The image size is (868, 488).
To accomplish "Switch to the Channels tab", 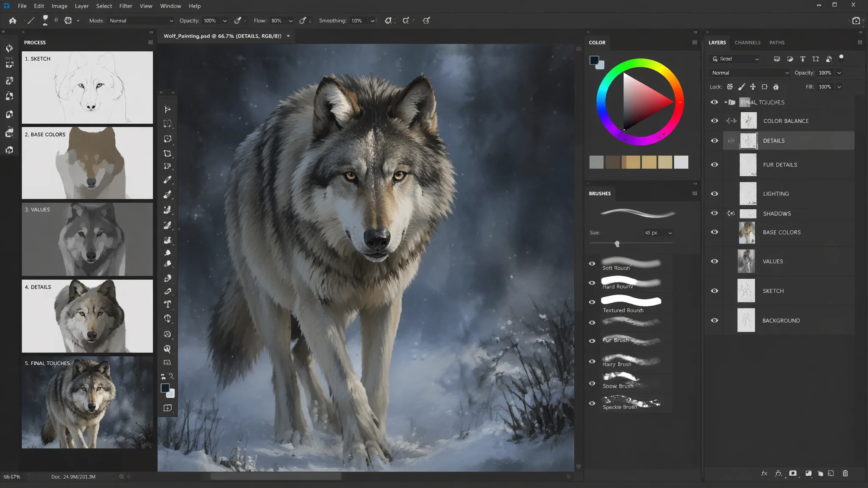I will click(x=747, y=42).
